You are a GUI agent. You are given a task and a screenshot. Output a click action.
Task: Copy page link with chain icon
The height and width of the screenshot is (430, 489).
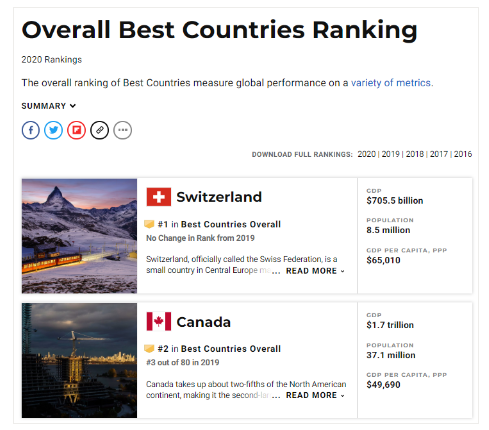coord(99,130)
